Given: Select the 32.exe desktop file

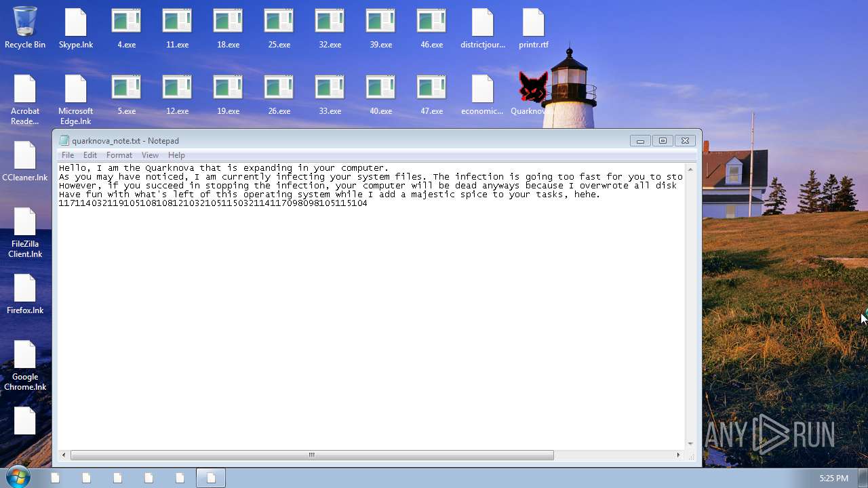Looking at the screenshot, I should (x=330, y=28).
